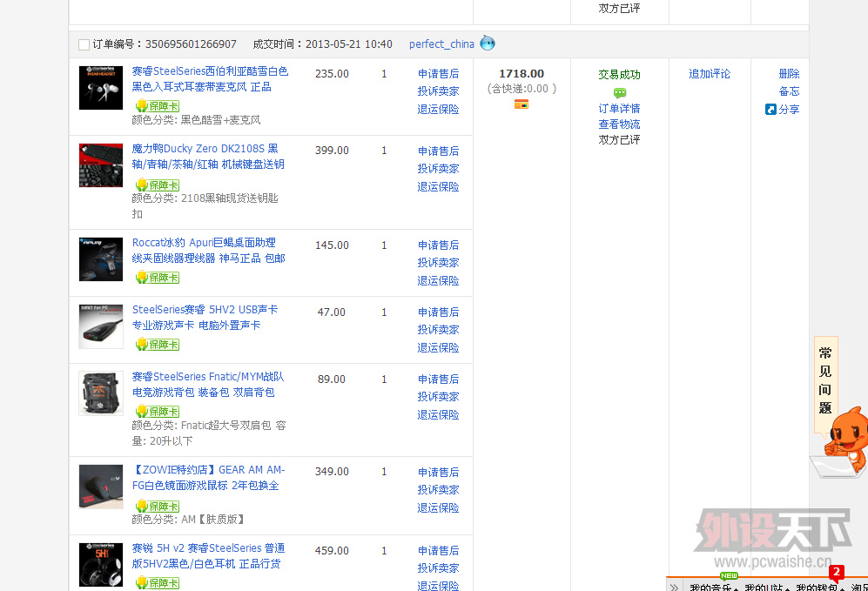Click 退运保险 for Roccat Apuri item
The image size is (868, 591).
pyautogui.click(x=439, y=280)
